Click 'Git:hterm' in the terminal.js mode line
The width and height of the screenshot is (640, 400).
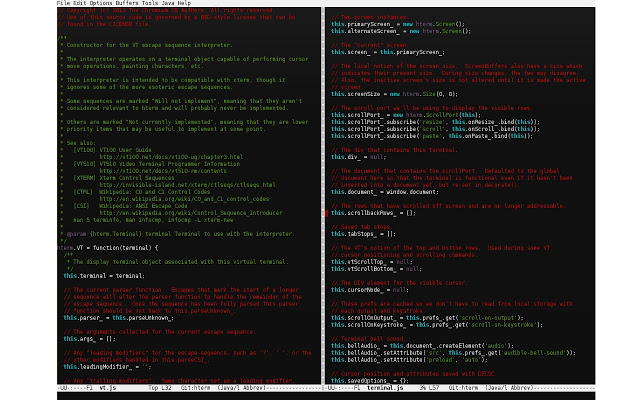[463, 388]
